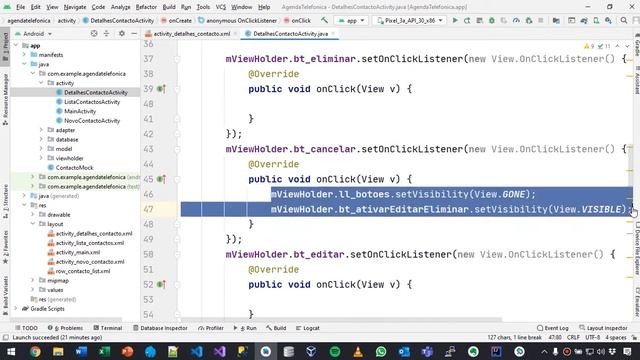Image resolution: width=640 pixels, height=360 pixels.
Task: Open the Build menu
Action: pyautogui.click(x=169, y=7)
